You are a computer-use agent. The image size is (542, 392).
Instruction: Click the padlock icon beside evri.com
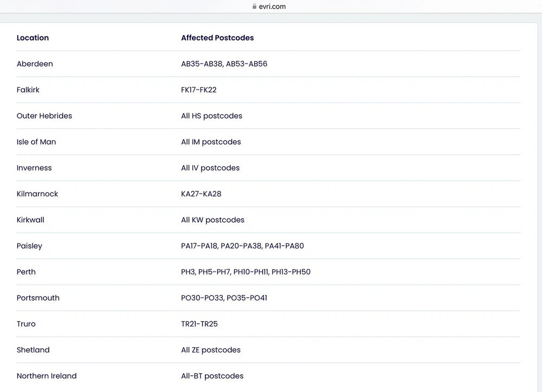pos(254,7)
